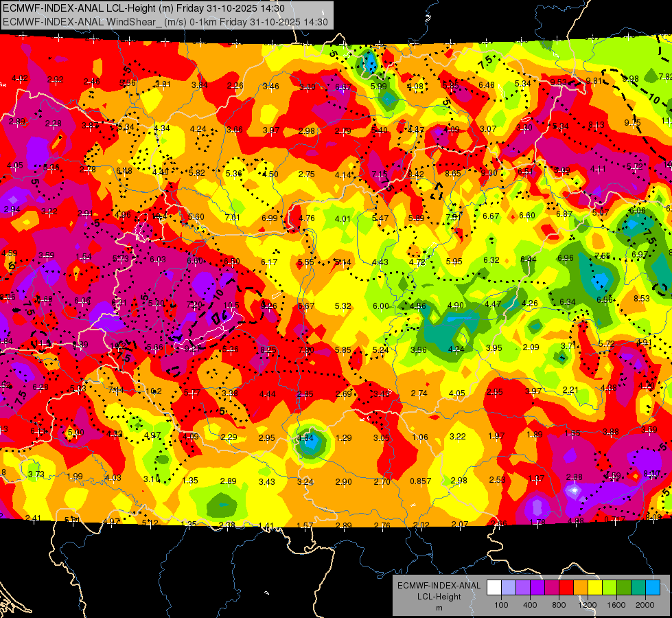Click the legend scale label "1600"
Screen dimensions: 672x618
[x=616, y=605]
